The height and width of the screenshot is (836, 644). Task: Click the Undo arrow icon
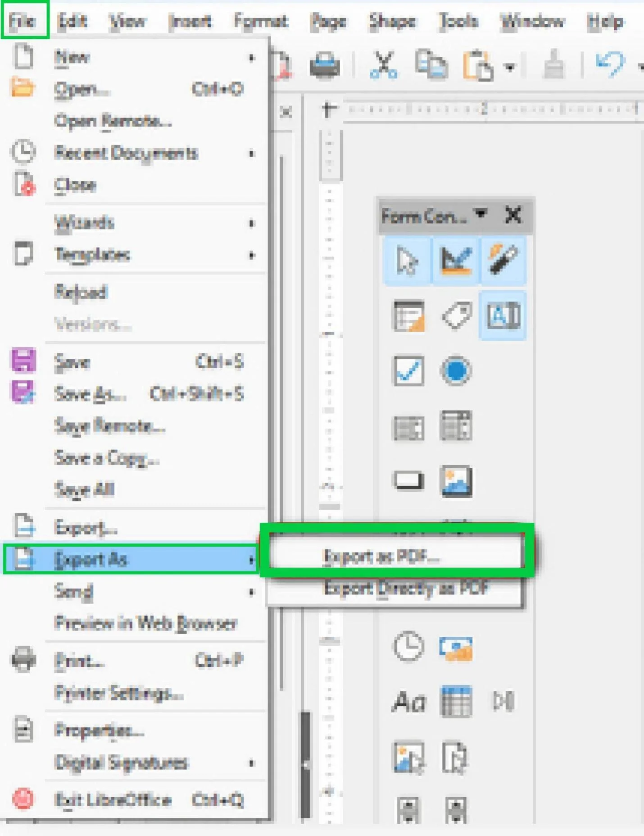[x=610, y=65]
